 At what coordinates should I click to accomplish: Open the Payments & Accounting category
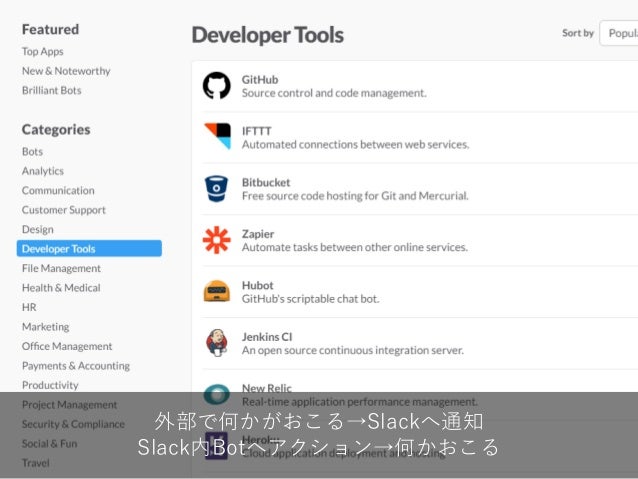tap(76, 366)
